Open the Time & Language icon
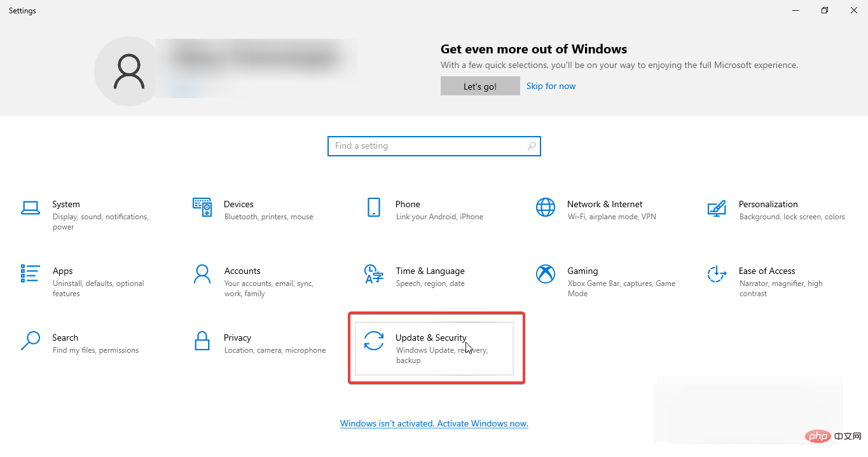The image size is (868, 457). [373, 274]
